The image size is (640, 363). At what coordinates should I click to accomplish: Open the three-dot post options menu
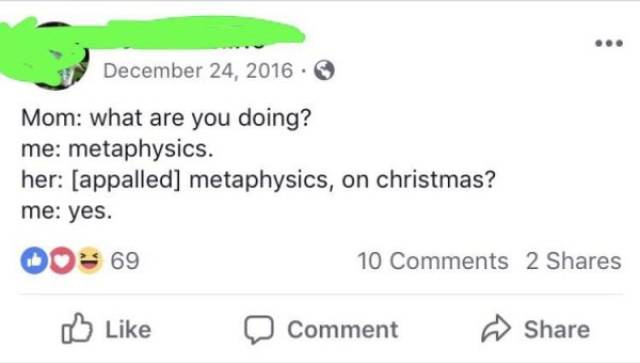609,43
